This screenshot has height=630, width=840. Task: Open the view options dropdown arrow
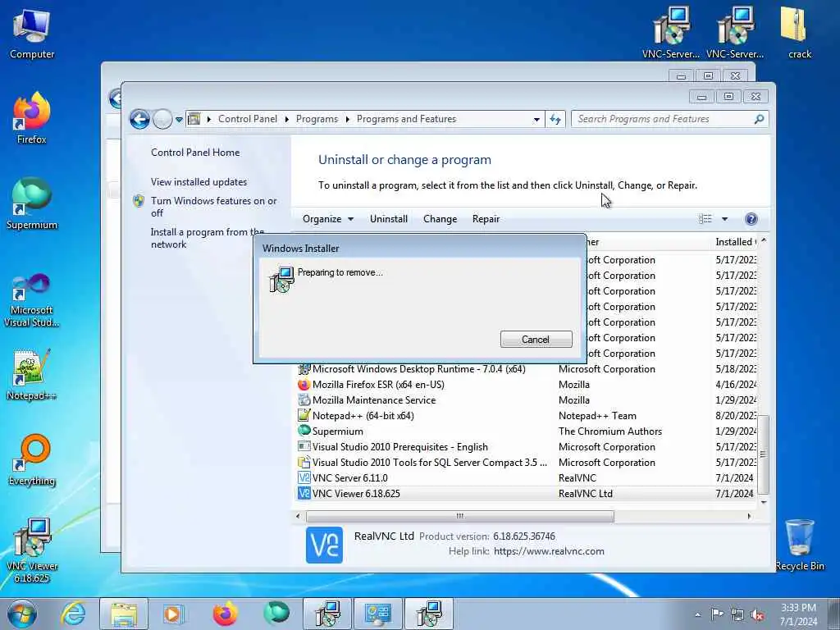pyautogui.click(x=724, y=218)
